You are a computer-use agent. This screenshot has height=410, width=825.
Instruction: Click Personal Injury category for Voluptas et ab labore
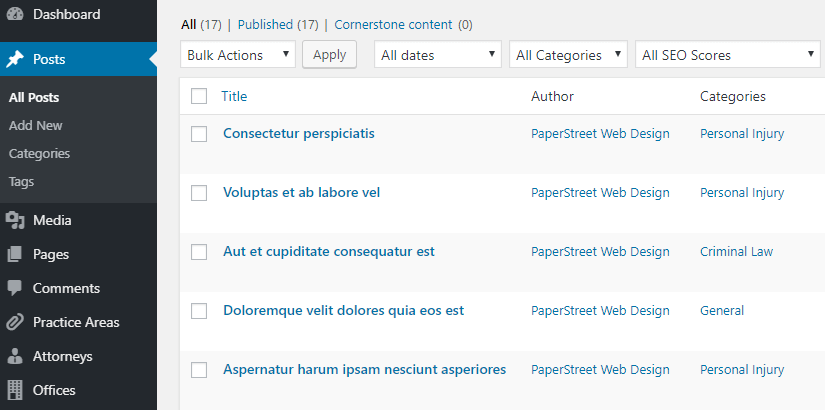click(742, 193)
